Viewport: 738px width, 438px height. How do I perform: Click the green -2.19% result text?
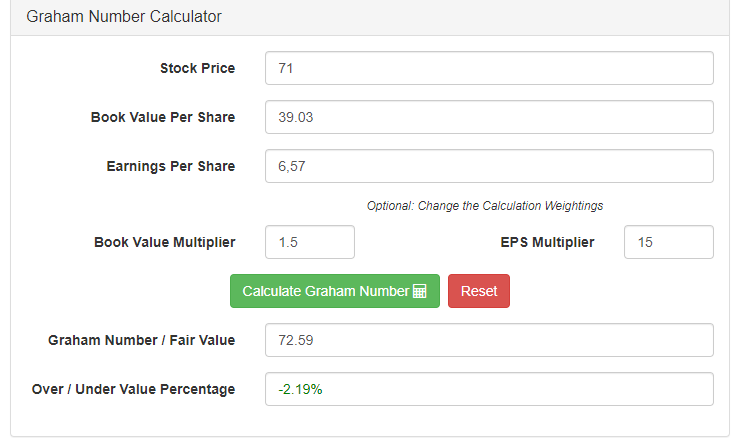pyautogui.click(x=301, y=389)
